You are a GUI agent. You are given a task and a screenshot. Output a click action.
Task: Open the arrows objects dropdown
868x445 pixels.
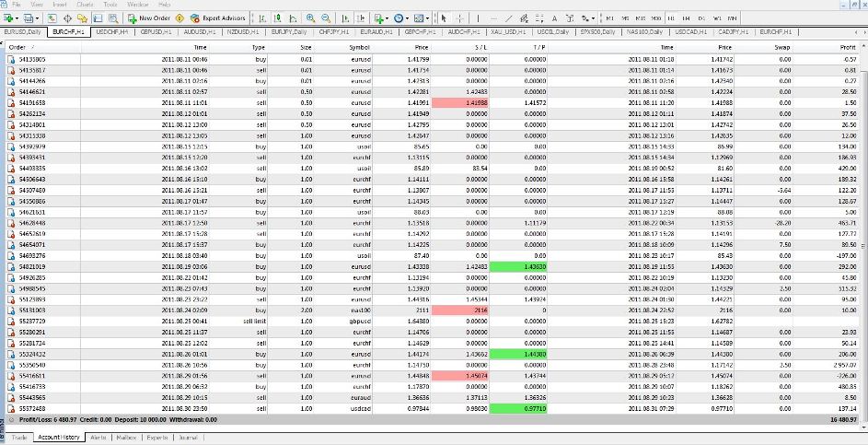[x=594, y=18]
